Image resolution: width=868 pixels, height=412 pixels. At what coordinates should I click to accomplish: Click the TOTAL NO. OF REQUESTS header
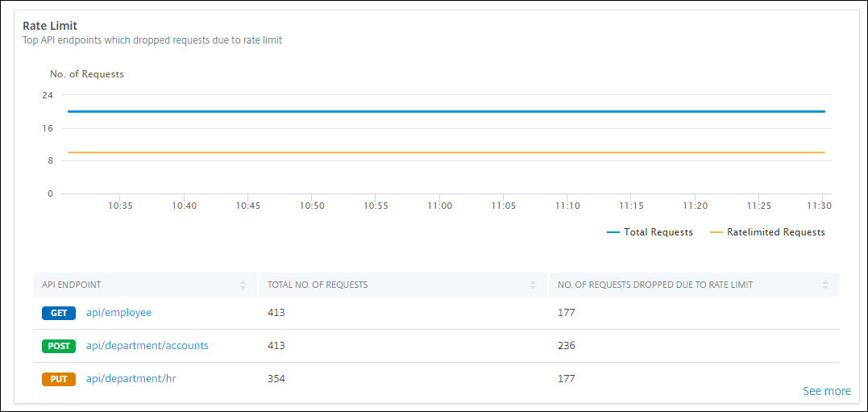404,285
